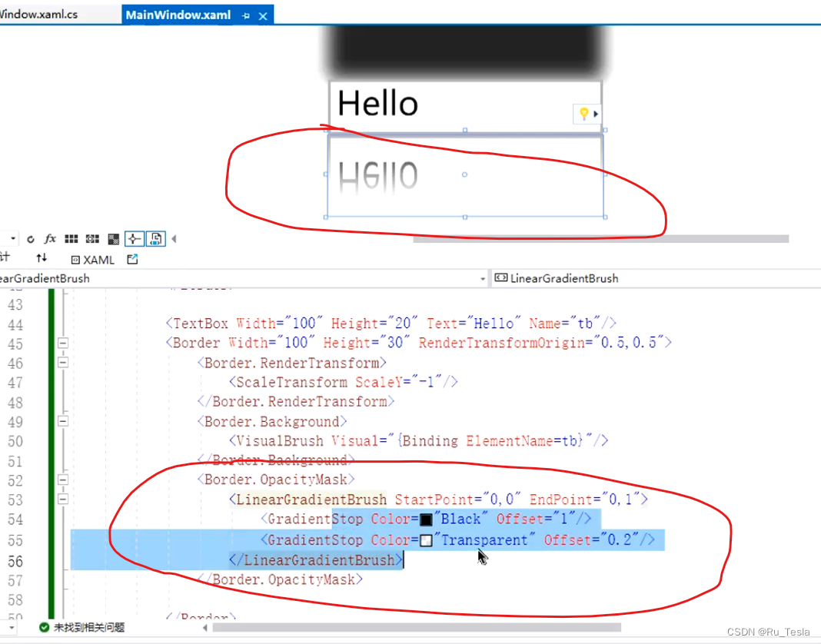Image resolution: width=821 pixels, height=644 pixels.
Task: Toggle snapping to snaplines crosshair icon
Action: tap(135, 238)
